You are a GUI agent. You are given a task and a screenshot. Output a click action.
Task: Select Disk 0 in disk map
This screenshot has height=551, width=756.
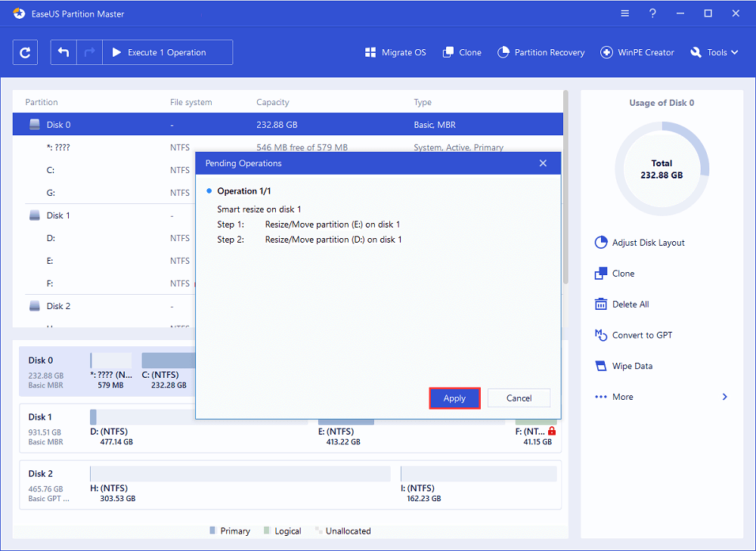click(x=46, y=372)
